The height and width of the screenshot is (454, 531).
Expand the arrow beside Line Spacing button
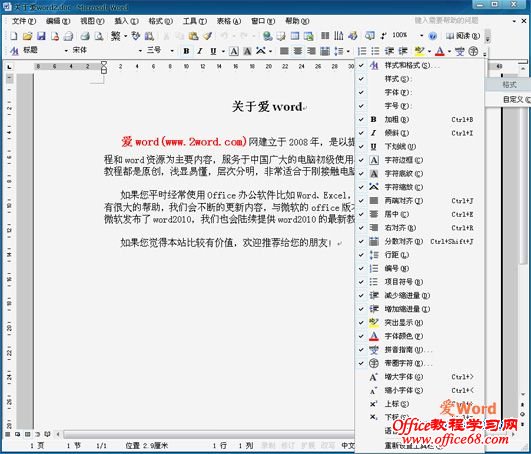[x=348, y=51]
